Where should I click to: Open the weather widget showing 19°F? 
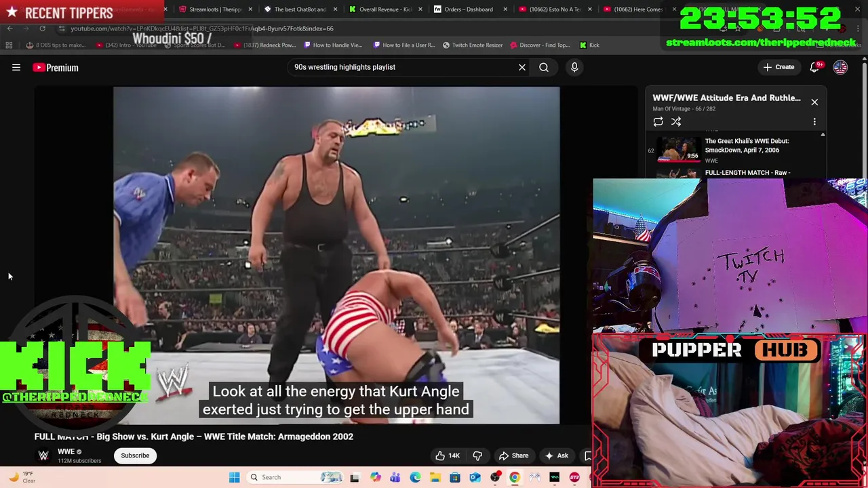click(20, 477)
